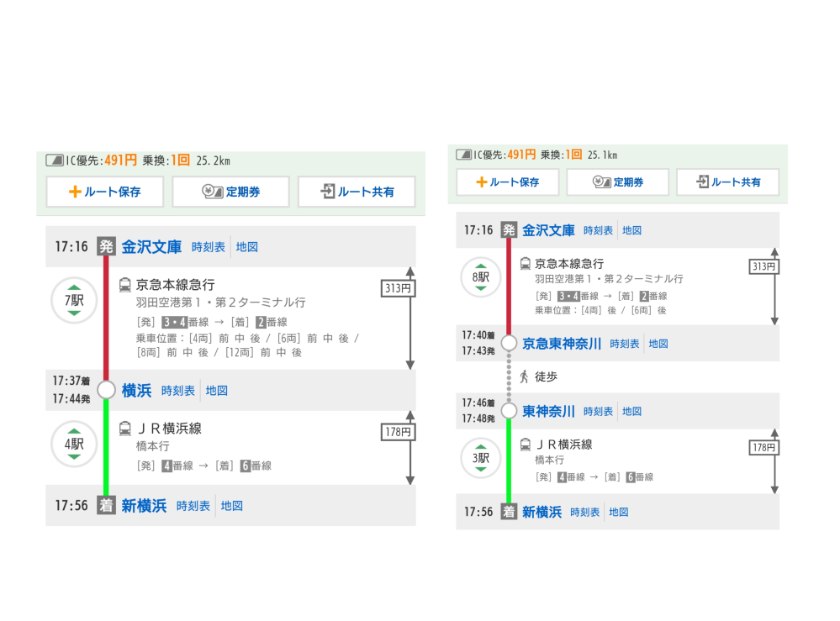This screenshot has width=840, height=621.
Task: Open 東神奈川 station link
Action: 548,411
